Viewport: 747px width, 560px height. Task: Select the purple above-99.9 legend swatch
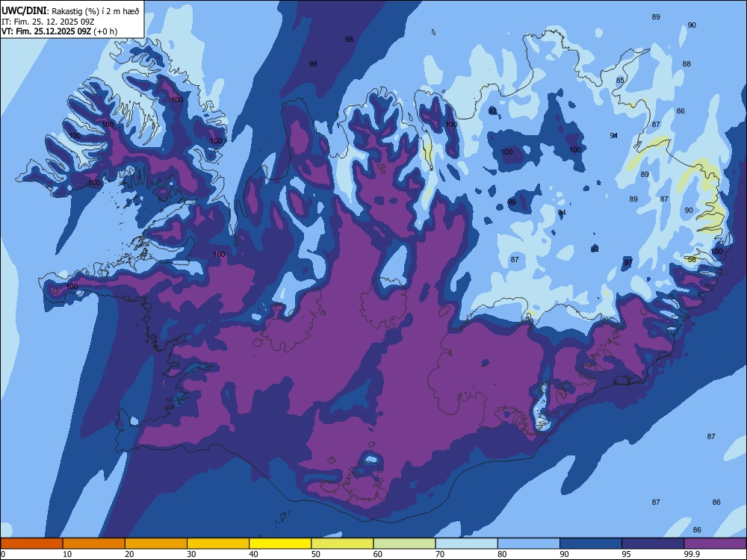(x=715, y=544)
